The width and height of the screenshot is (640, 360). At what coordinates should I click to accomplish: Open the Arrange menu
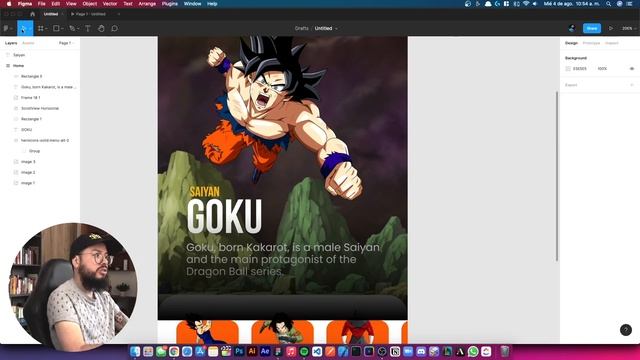click(x=147, y=4)
